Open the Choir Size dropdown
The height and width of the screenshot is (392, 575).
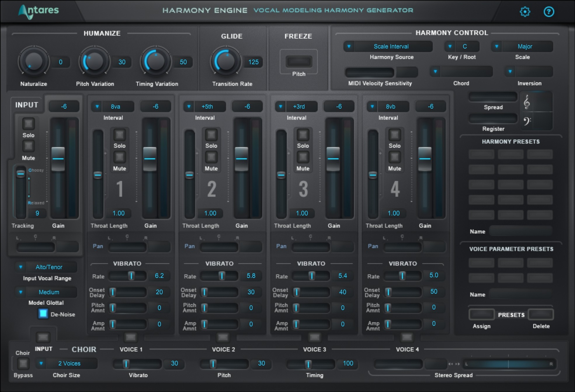coord(67,363)
